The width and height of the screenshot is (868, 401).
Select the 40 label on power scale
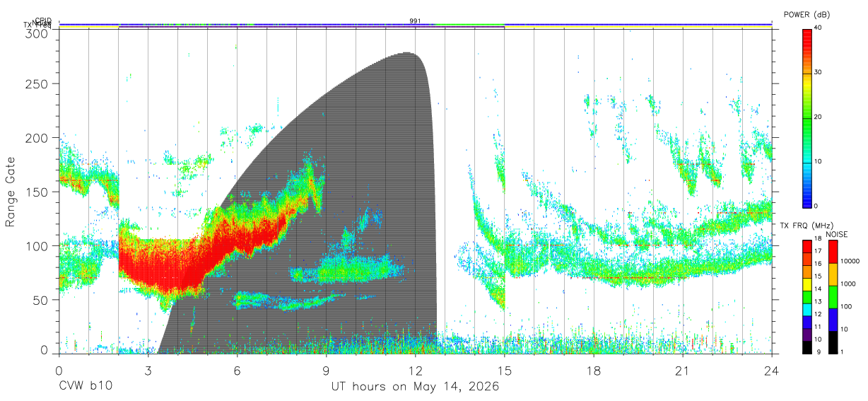[x=819, y=28]
